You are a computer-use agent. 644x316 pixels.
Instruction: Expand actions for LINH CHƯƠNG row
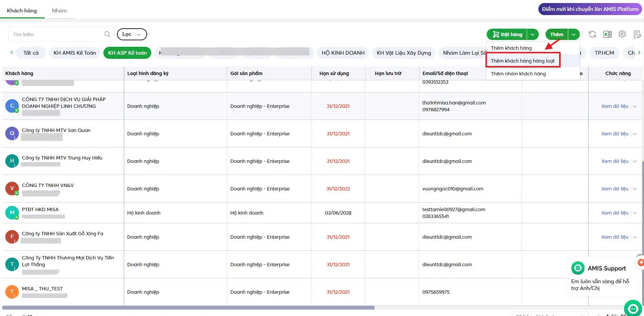tap(635, 106)
